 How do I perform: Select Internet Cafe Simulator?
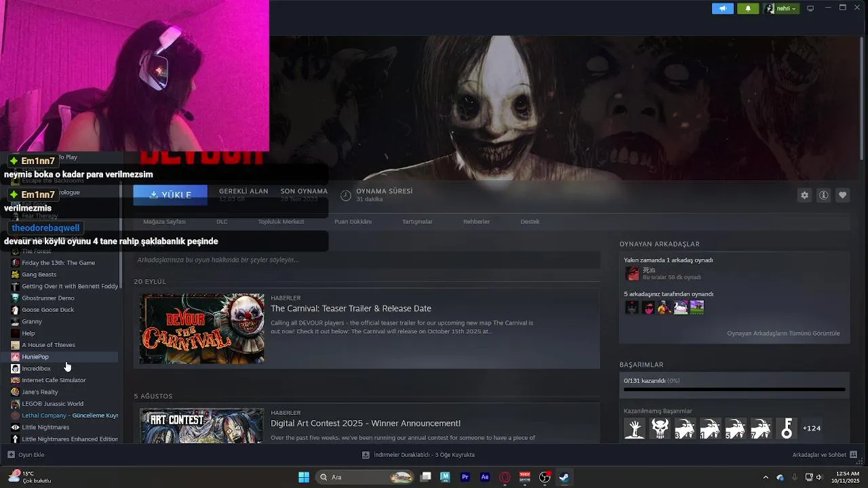point(54,380)
